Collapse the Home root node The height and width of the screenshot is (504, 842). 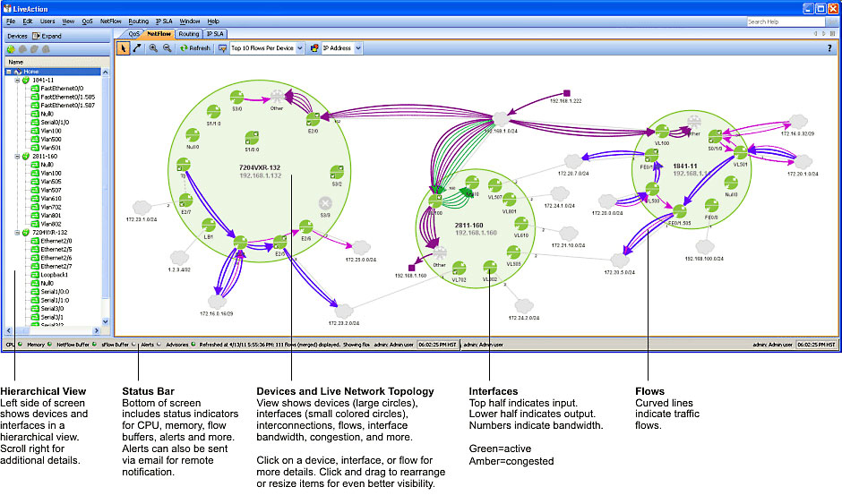click(9, 72)
